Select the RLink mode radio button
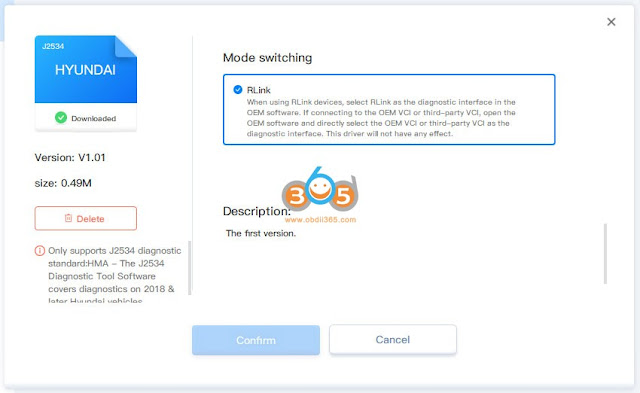640x393 pixels. pos(238,90)
